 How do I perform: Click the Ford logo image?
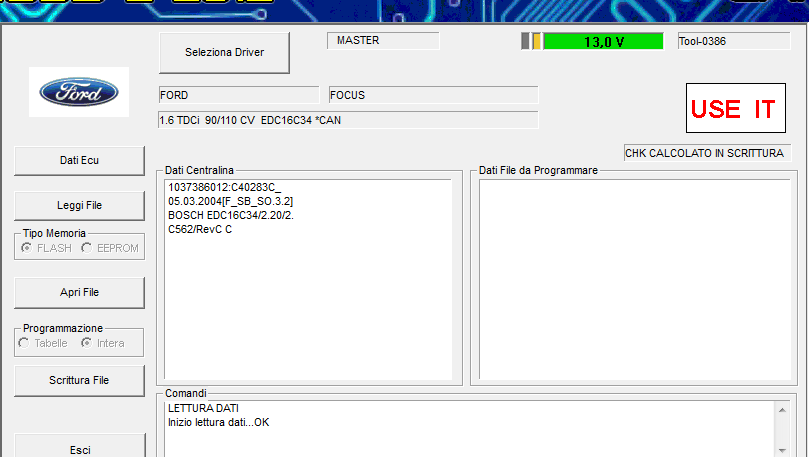coord(79,92)
